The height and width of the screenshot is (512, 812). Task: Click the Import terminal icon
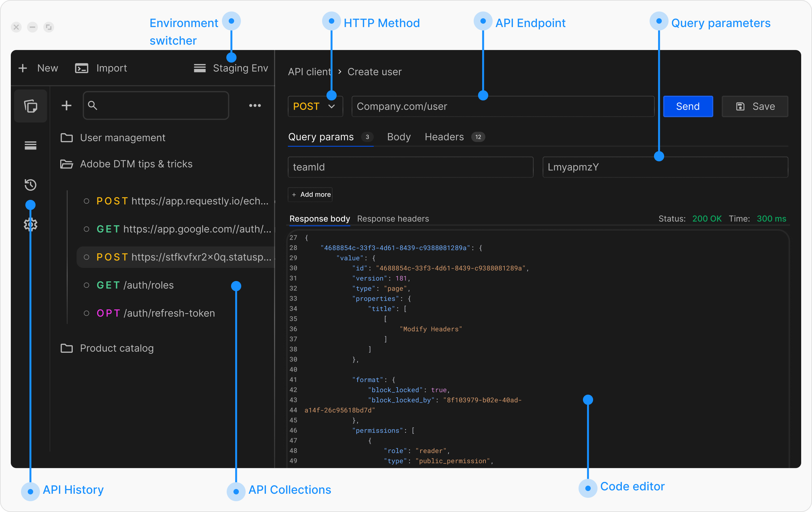pyautogui.click(x=81, y=68)
